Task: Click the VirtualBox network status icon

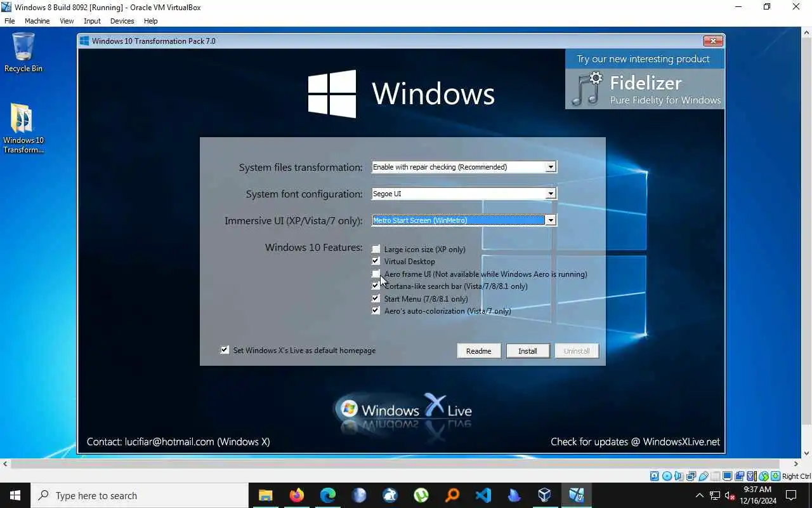Action: click(691, 476)
